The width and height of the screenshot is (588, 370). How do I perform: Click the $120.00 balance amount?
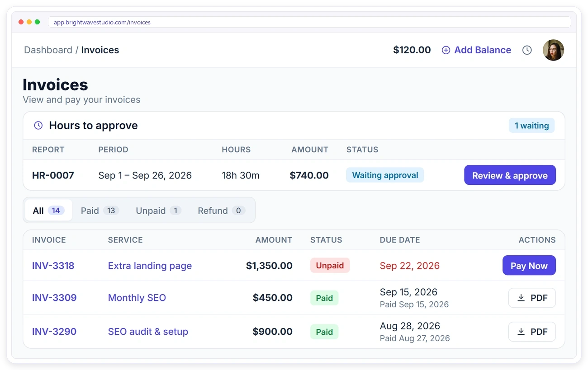click(x=412, y=50)
